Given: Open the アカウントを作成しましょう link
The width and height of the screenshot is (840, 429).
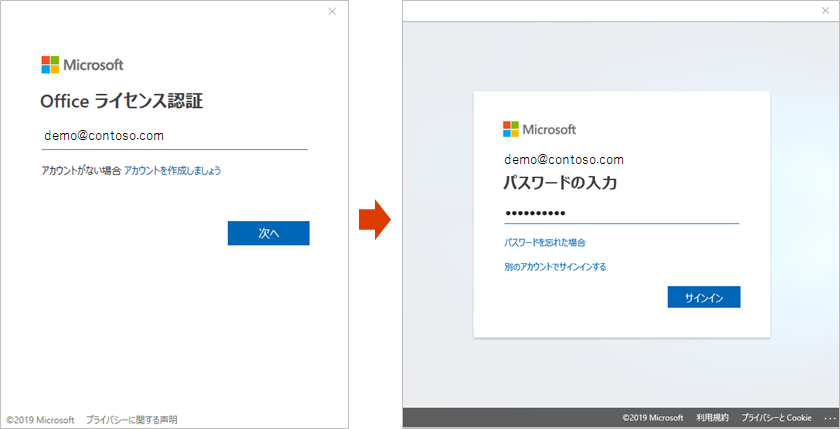Looking at the screenshot, I should [x=172, y=171].
